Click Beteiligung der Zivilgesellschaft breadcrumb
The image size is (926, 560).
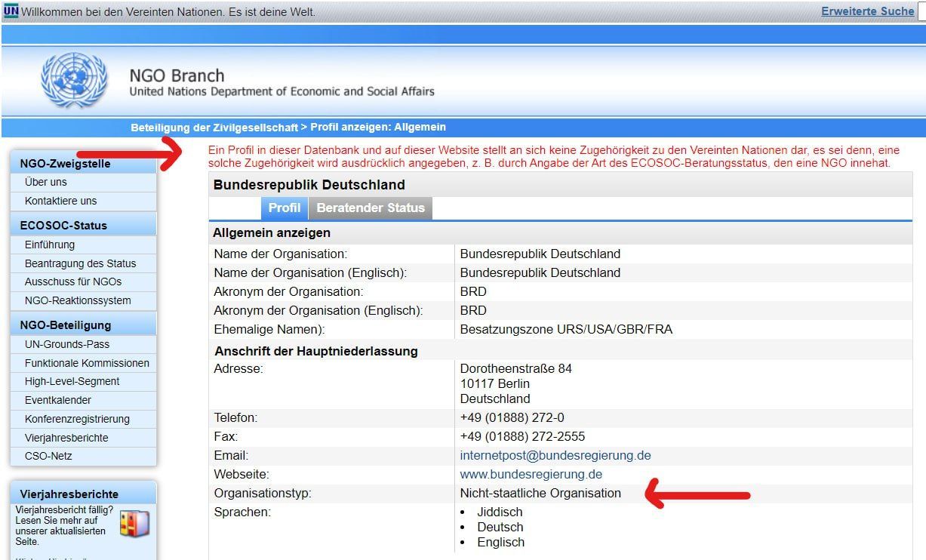[x=214, y=128]
